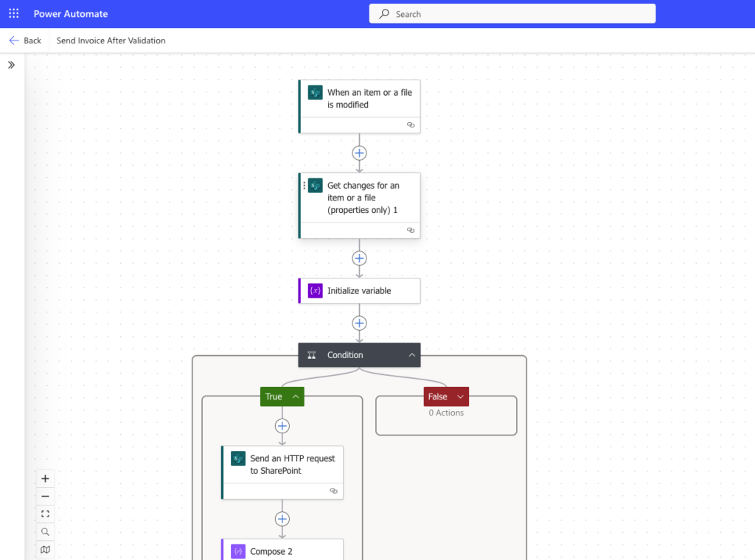Select the Condition action header
This screenshot has width=755, height=560.
coord(359,355)
